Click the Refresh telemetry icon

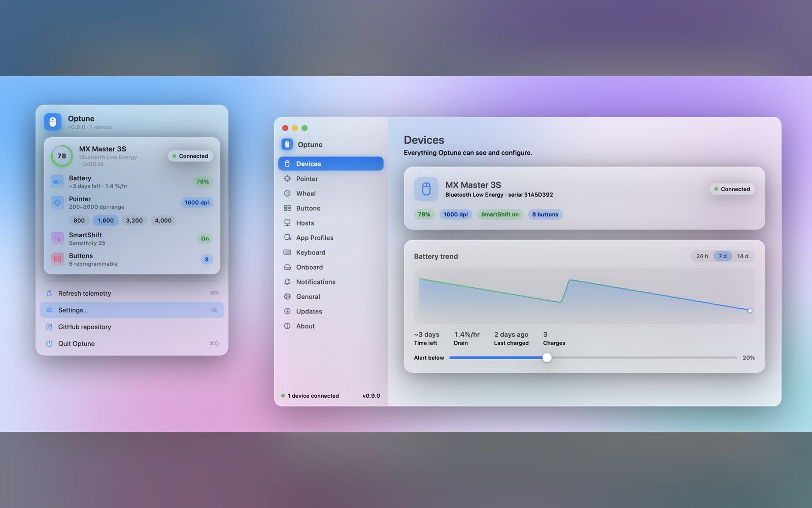(x=49, y=293)
